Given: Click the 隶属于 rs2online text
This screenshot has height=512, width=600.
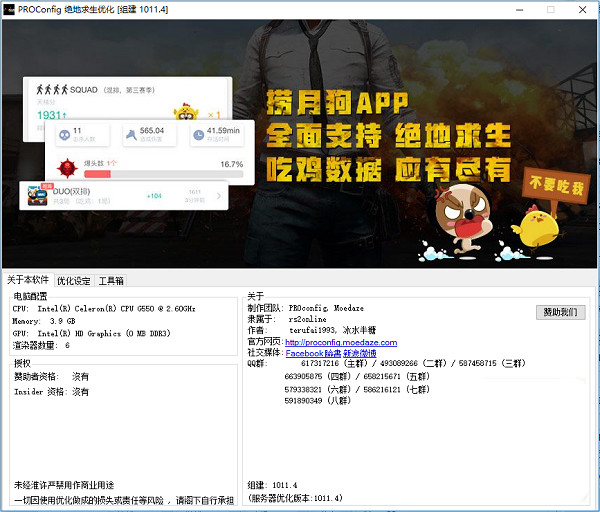Looking at the screenshot, I should coord(287,319).
